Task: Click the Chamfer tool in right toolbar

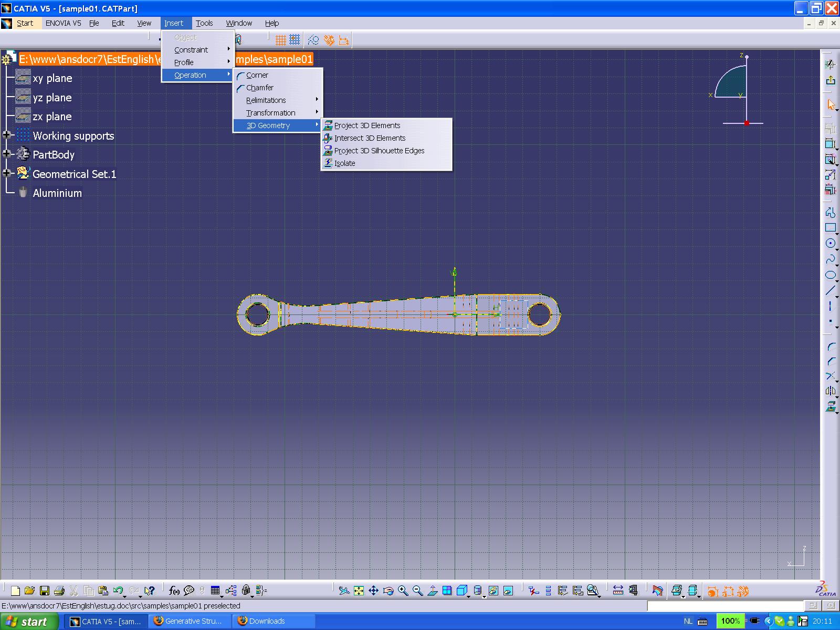Action: [831, 361]
